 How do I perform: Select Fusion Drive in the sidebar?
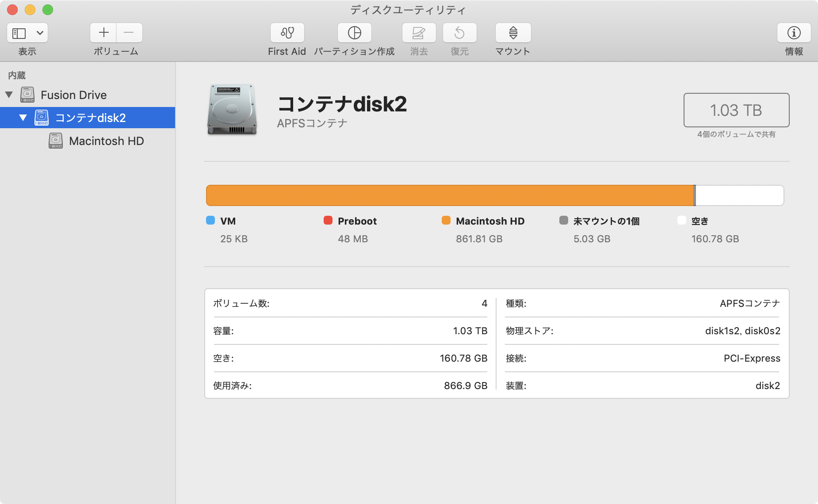click(73, 95)
